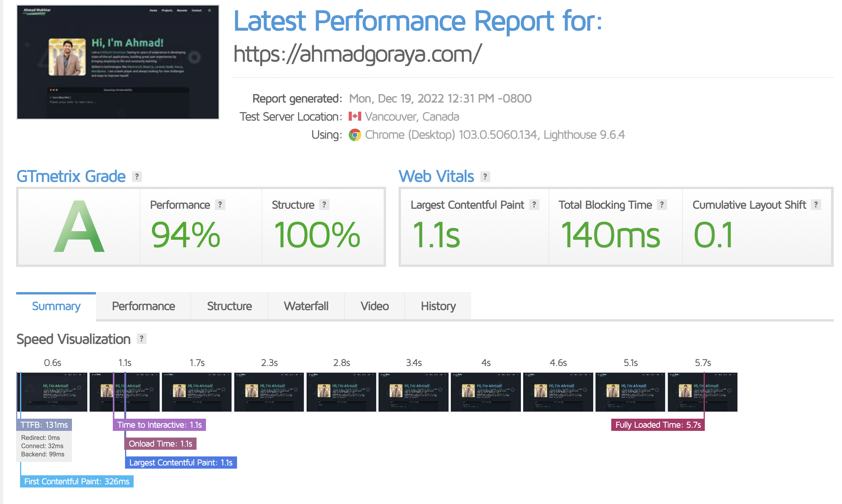Screen dimensions: 842x504
Task: Click the Largest Contentful Paint help icon
Action: (x=534, y=204)
